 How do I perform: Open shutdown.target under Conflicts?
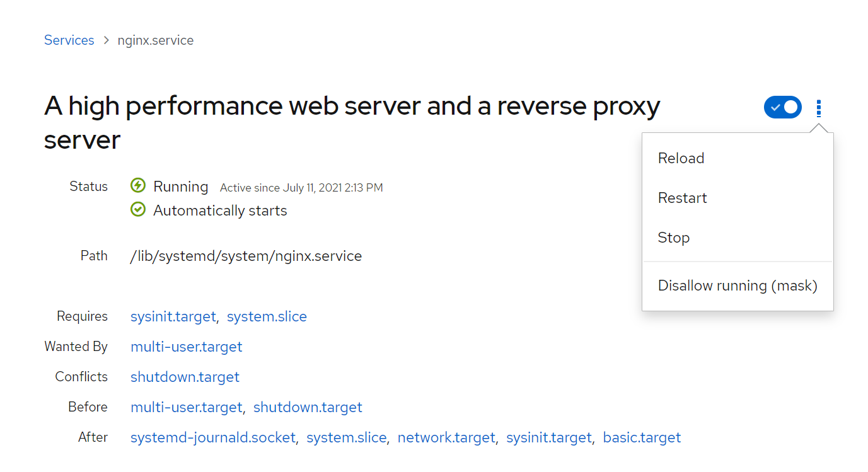click(185, 377)
